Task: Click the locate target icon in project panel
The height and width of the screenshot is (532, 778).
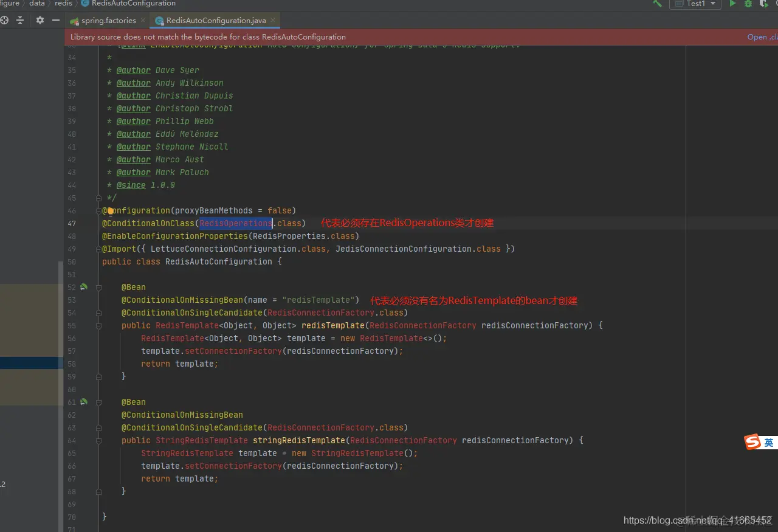Action: (x=4, y=20)
